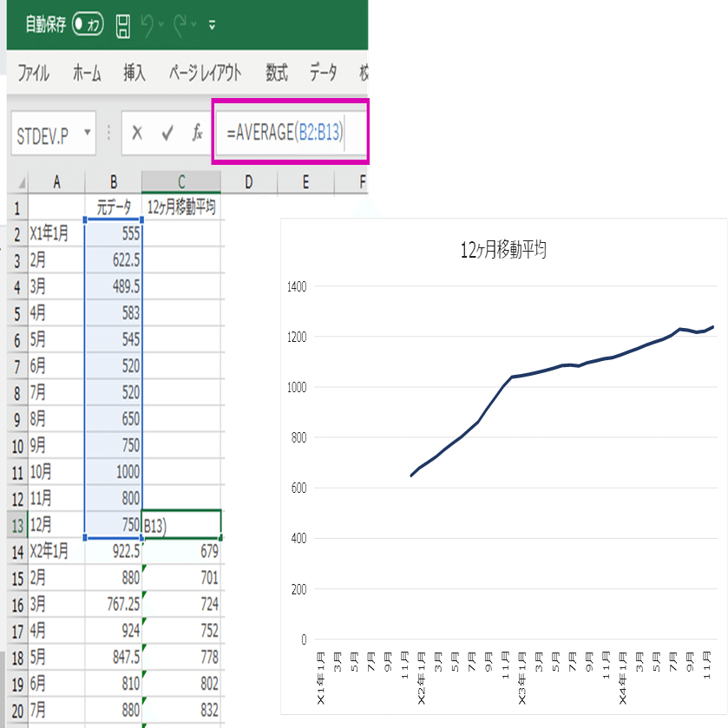Open the 数式 tab
Image resolution: width=728 pixels, height=728 pixels.
pyautogui.click(x=277, y=73)
